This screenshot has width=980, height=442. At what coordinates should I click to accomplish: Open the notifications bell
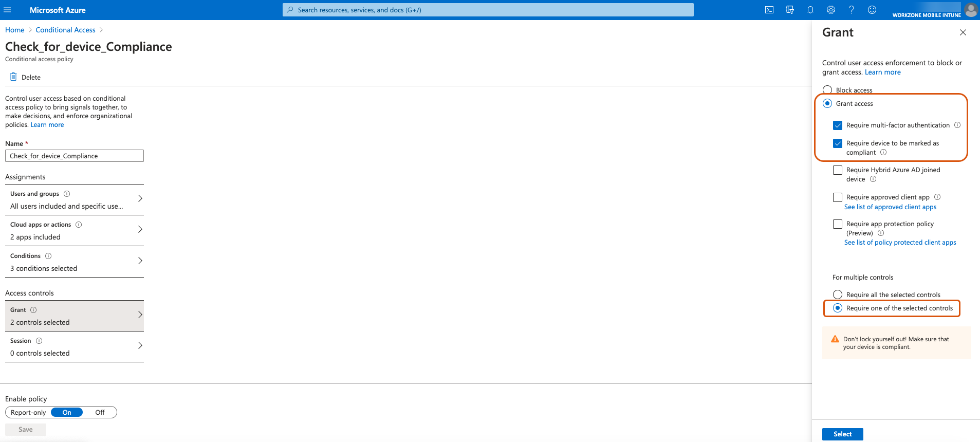pyautogui.click(x=810, y=10)
